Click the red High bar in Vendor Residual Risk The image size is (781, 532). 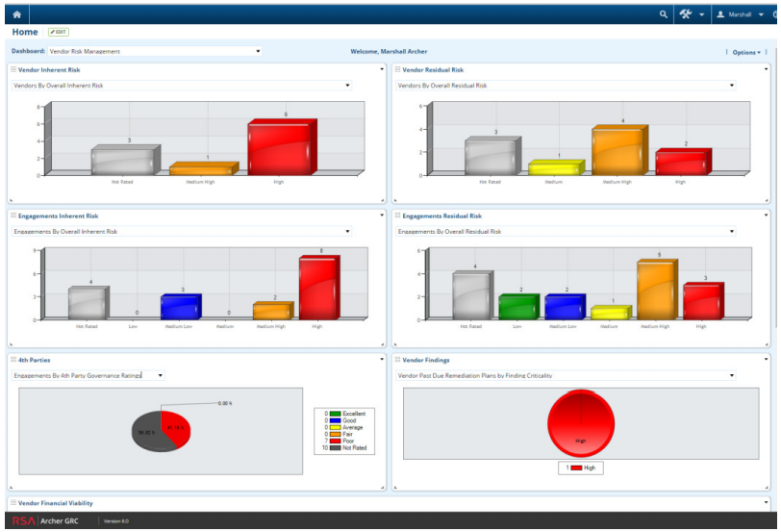[683, 162]
